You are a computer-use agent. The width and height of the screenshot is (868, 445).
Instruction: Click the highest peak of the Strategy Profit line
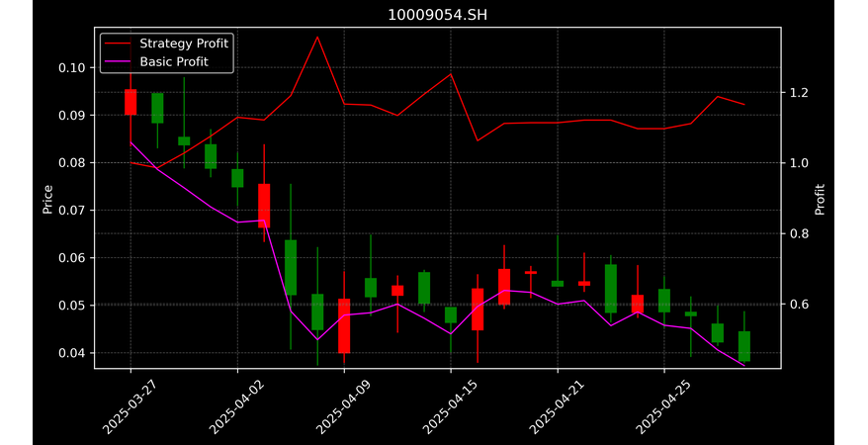click(x=317, y=38)
